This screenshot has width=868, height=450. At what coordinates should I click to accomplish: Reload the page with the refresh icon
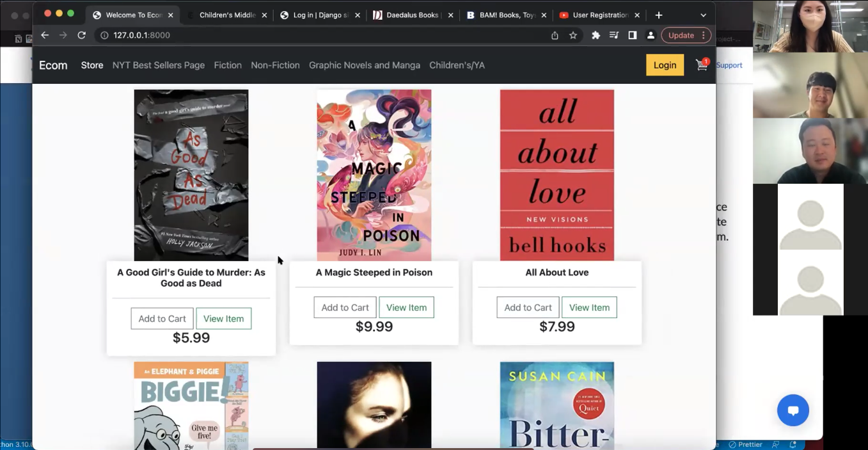81,35
